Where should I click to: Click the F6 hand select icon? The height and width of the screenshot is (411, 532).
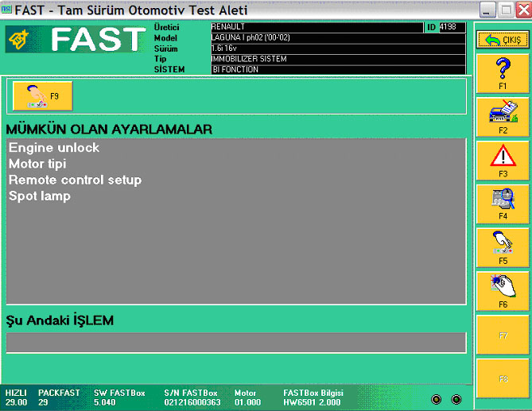click(x=503, y=289)
